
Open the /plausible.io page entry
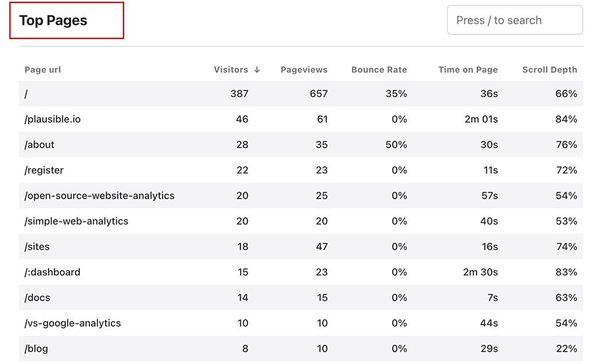[52, 119]
